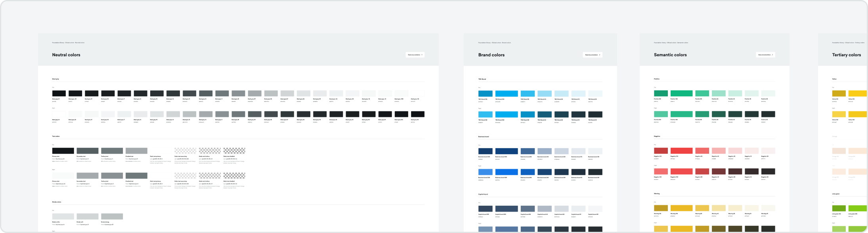Click the Neutral colors heading
Viewport: 868px width, 233px height.
[x=66, y=55]
